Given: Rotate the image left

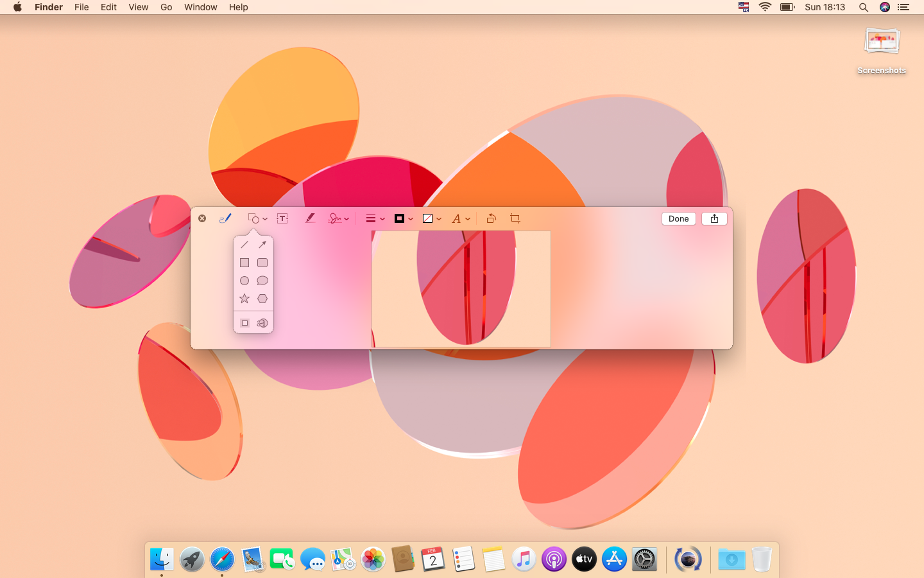Looking at the screenshot, I should (491, 218).
